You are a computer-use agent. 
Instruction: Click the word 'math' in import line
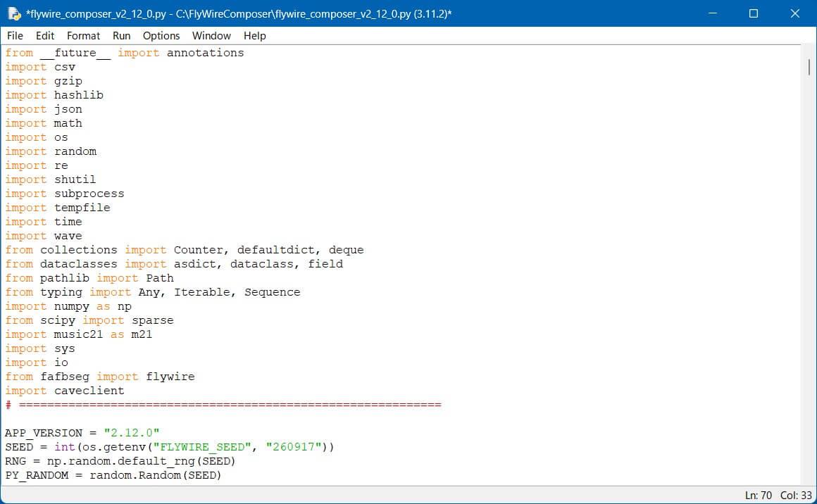(68, 123)
